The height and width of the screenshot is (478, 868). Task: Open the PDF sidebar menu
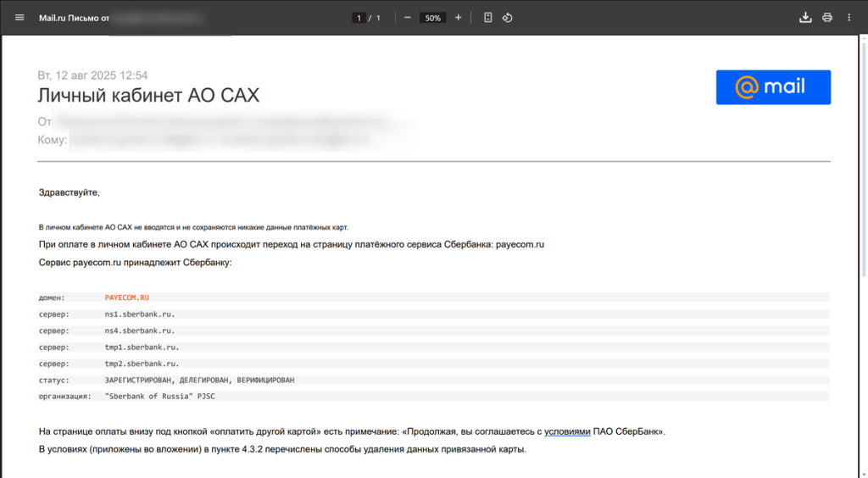(19, 18)
